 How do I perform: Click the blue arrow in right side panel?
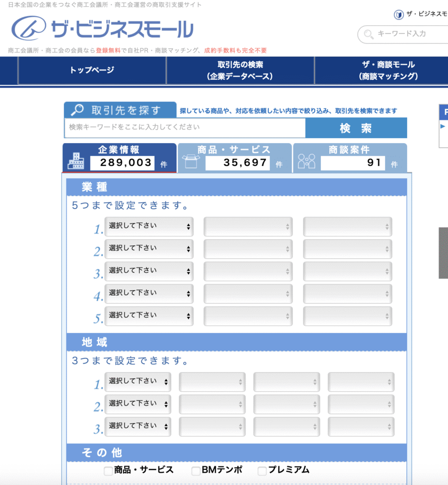(x=443, y=126)
